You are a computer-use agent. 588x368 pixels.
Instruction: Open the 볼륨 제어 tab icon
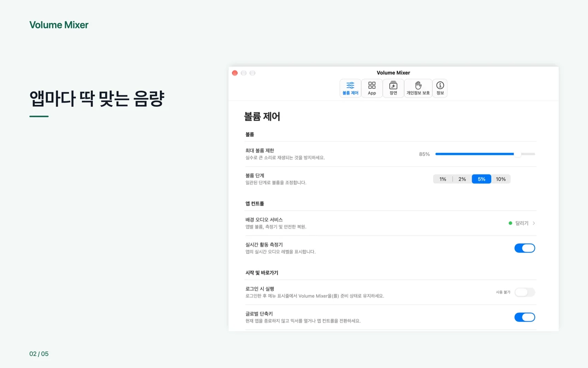[x=350, y=88]
